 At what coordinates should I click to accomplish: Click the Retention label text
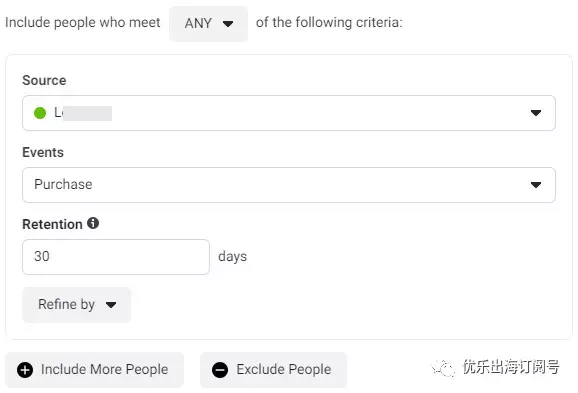(52, 224)
